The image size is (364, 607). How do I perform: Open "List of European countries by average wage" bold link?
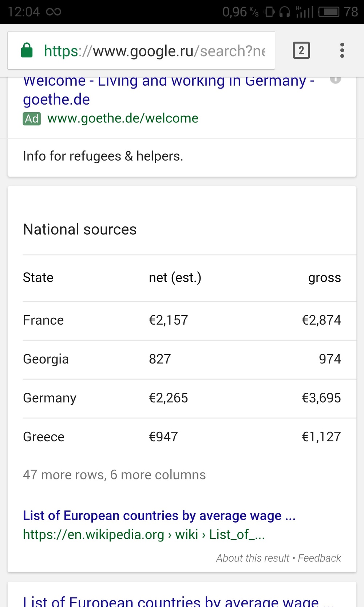(159, 516)
